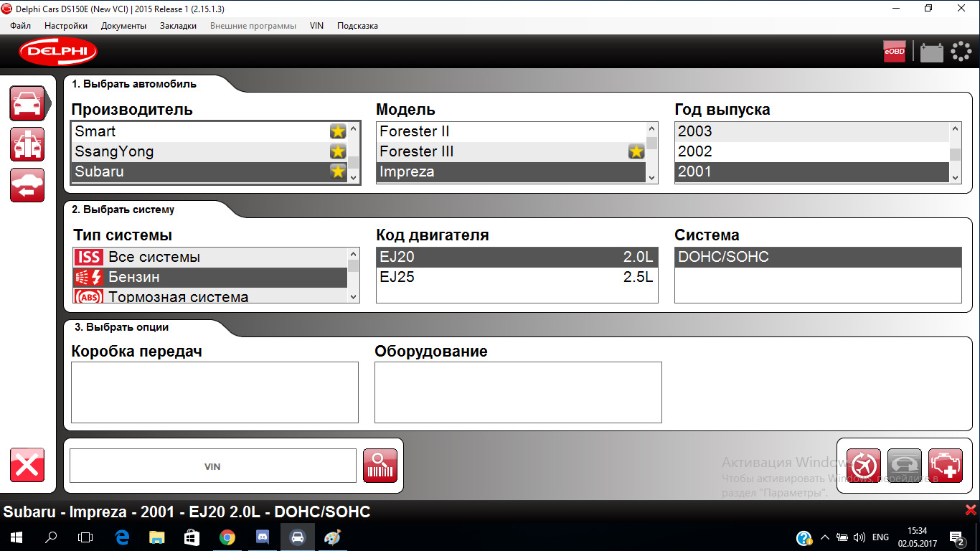Open Chrome from the taskbar
The width and height of the screenshot is (980, 551).
tap(227, 537)
